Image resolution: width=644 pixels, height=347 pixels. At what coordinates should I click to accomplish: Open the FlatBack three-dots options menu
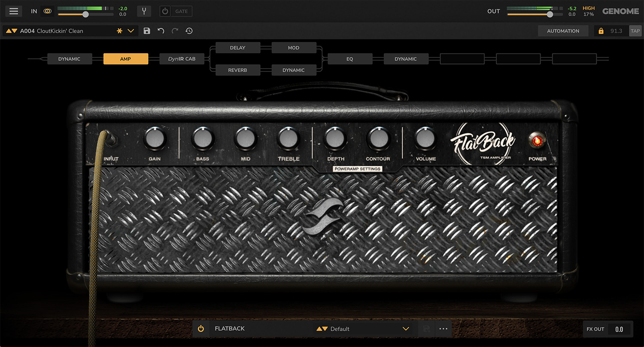click(x=444, y=329)
